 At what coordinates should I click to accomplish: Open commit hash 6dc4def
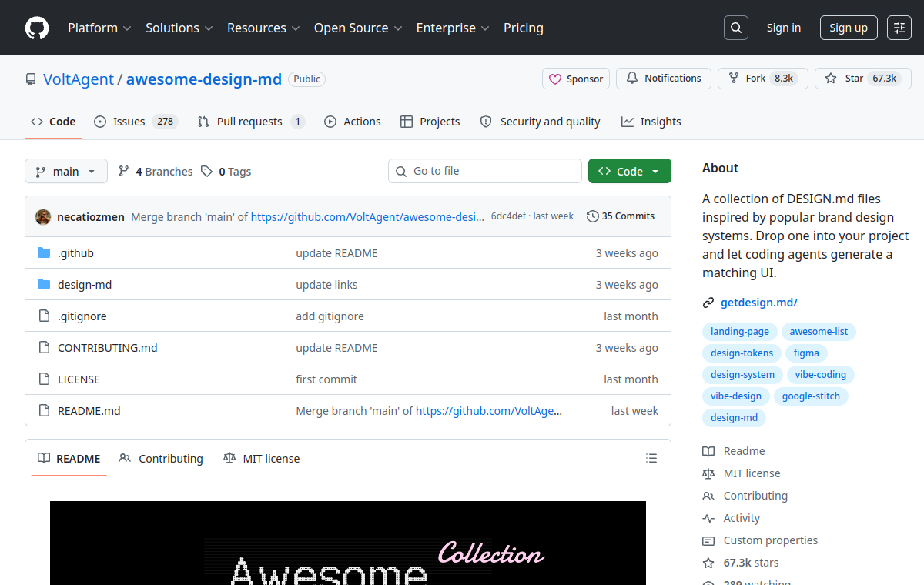click(508, 216)
